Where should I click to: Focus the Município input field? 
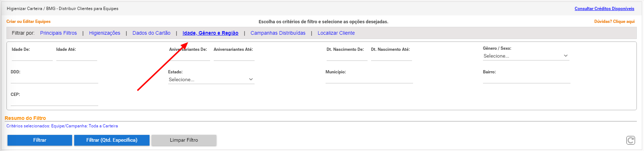coord(369,79)
